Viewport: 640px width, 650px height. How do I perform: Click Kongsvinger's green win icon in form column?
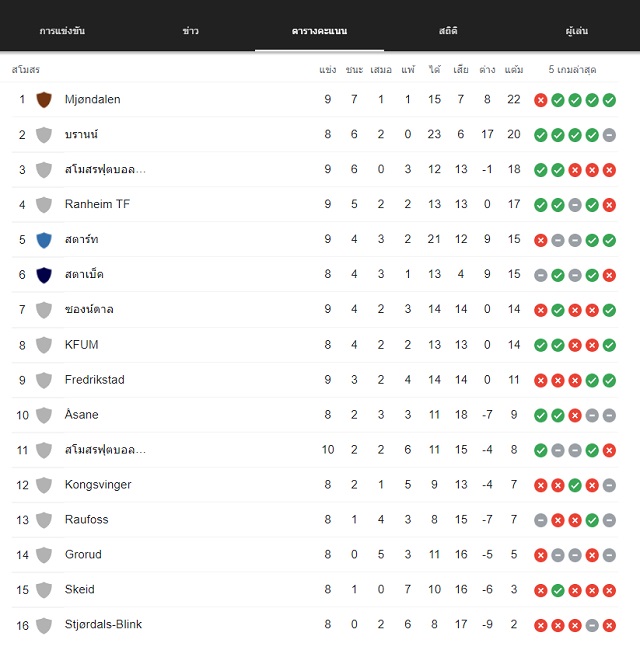click(x=575, y=485)
